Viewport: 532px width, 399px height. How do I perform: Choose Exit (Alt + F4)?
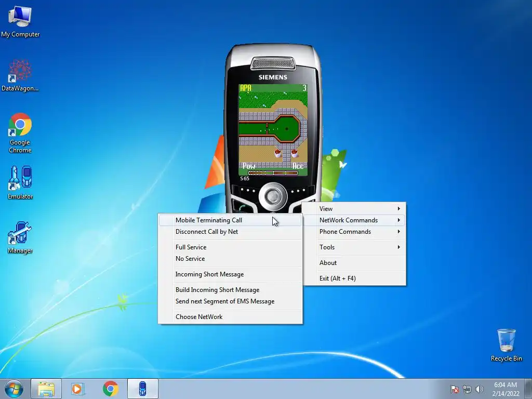point(354,278)
